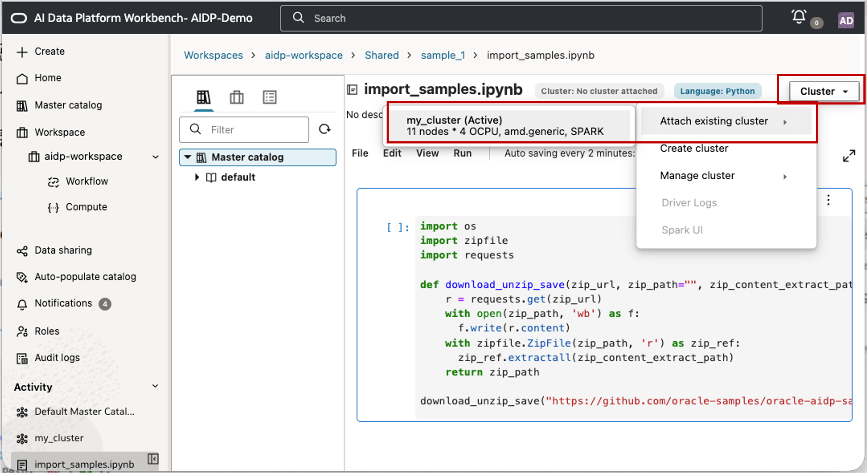Go to the Shared breadcrumb link
Viewport: 868px width, 473px height.
[x=381, y=55]
